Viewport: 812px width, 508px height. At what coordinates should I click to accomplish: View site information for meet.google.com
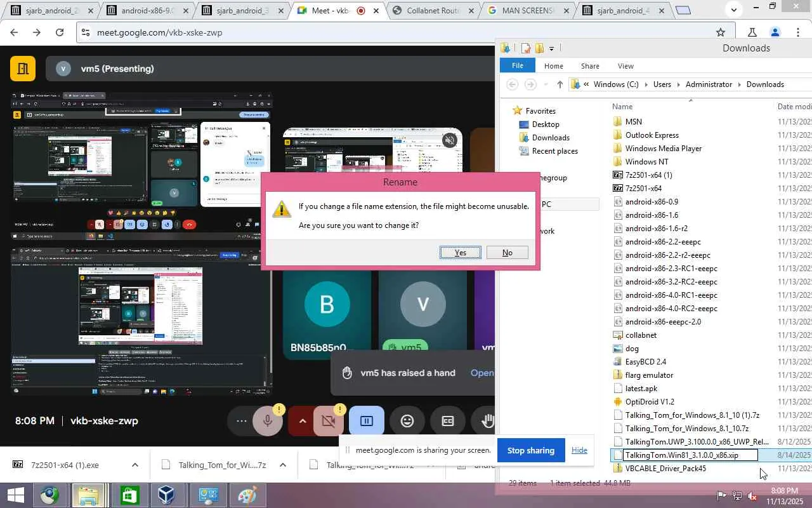coord(85,32)
